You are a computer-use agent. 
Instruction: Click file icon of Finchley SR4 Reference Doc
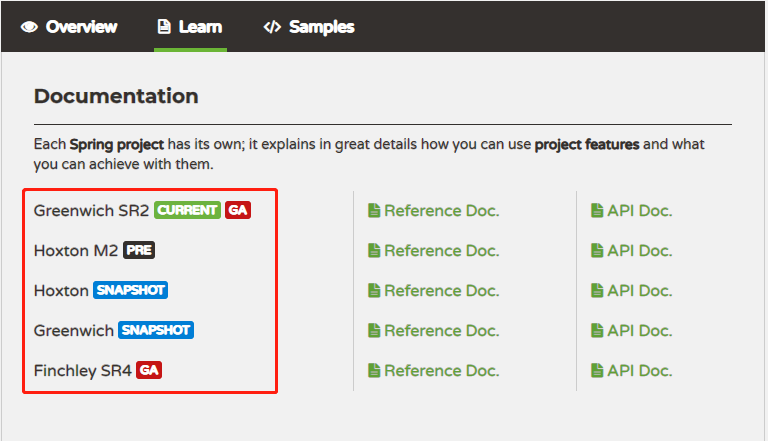(x=374, y=370)
